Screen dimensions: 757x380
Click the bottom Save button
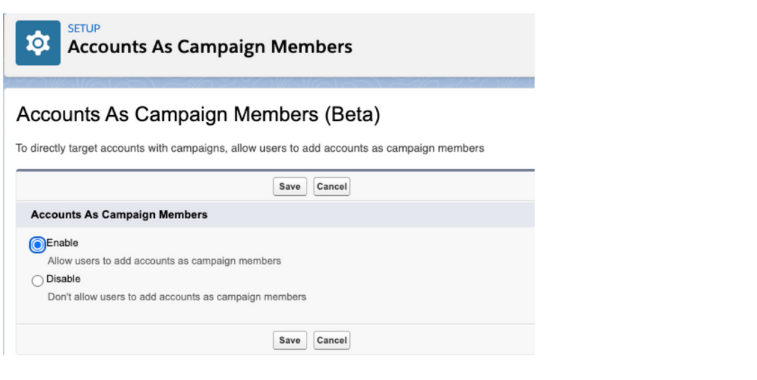click(290, 340)
